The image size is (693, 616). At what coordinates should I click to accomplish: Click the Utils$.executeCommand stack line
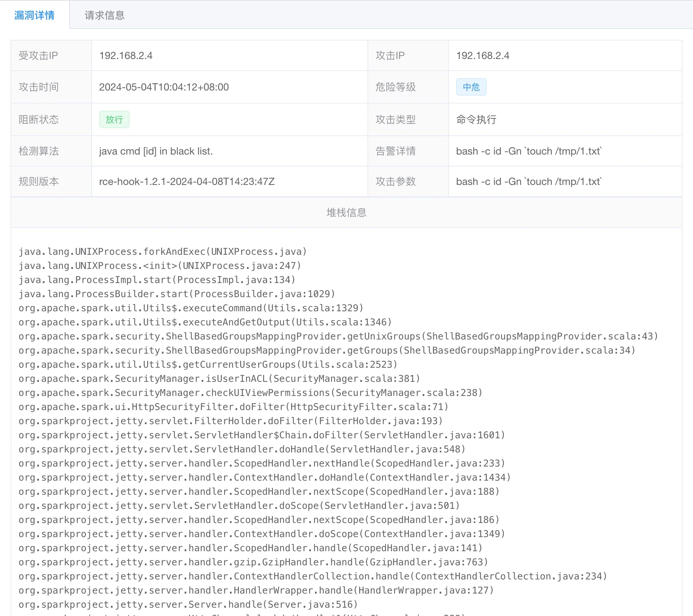point(191,308)
